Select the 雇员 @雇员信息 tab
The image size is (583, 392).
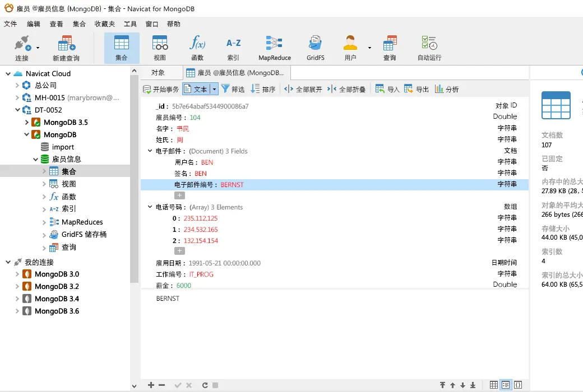click(237, 73)
